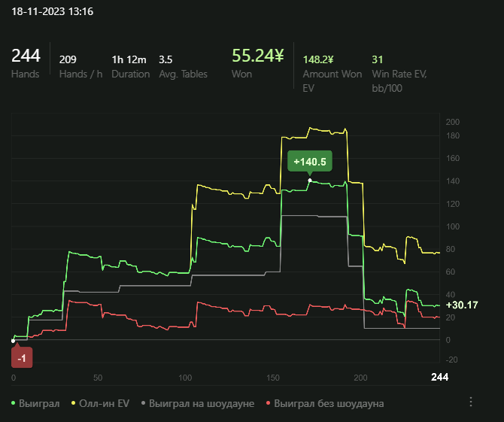Image resolution: width=504 pixels, height=422 pixels.
Task: Click the 200 label on the y-axis
Action: (453, 122)
